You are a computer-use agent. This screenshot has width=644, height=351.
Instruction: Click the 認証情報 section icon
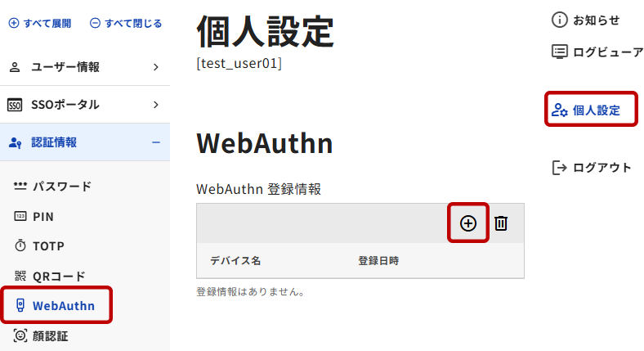(15, 142)
